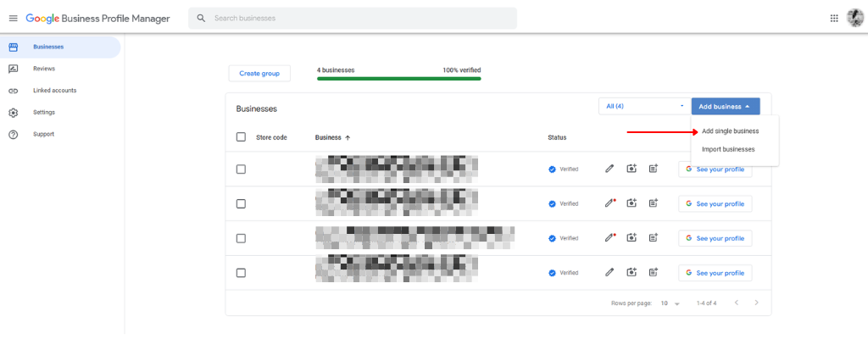The width and height of the screenshot is (868, 339).
Task: Click the green verification progress bar
Action: tap(398, 79)
